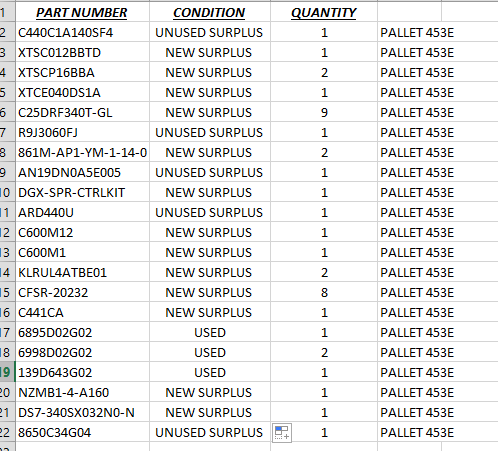The image size is (498, 451).
Task: Select row 10 header
Action: click(7, 192)
